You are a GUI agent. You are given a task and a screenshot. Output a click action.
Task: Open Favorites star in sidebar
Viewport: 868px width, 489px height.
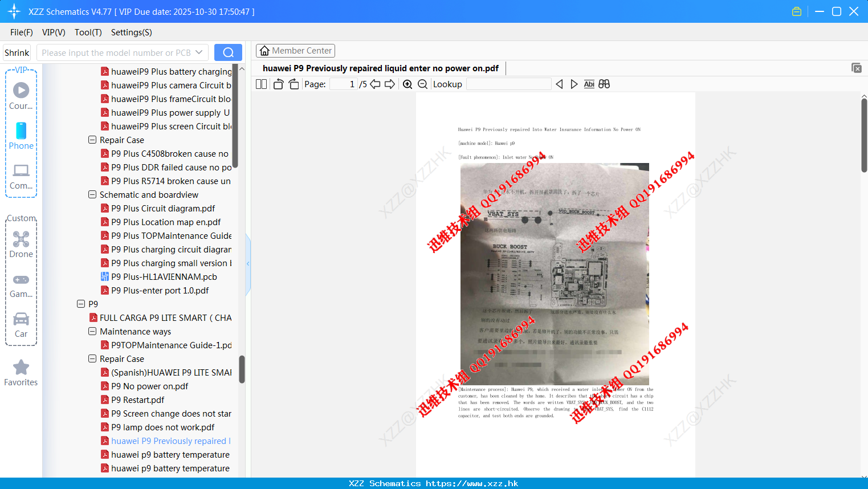pos(21,373)
